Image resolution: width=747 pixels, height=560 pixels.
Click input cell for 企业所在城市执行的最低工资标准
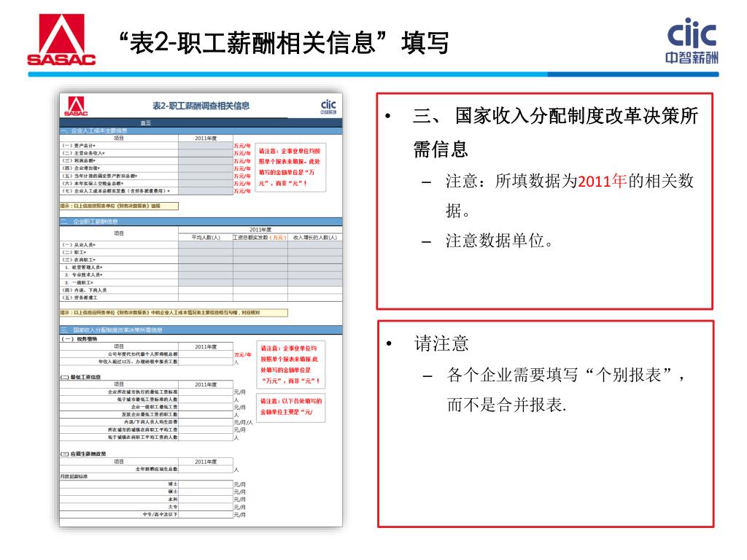pos(205,392)
